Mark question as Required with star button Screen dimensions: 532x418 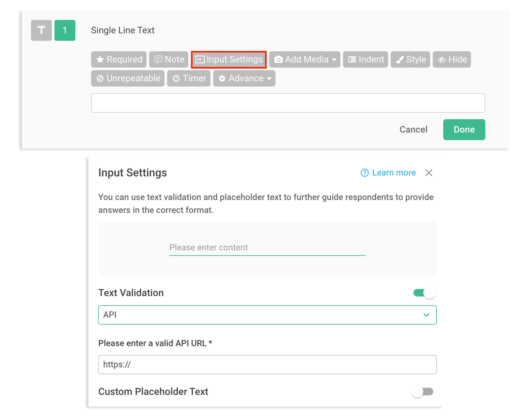(x=119, y=59)
